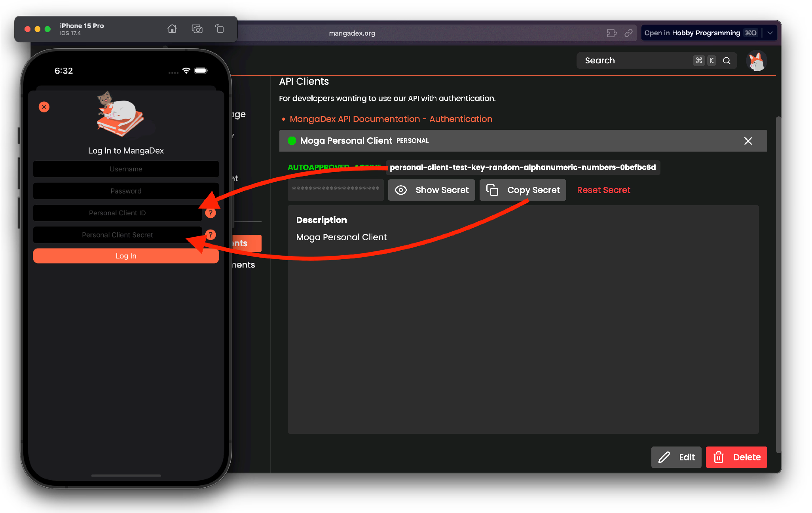Viewport: 812px width, 513px height.
Task: Click the search magnifier icon
Action: [727, 61]
